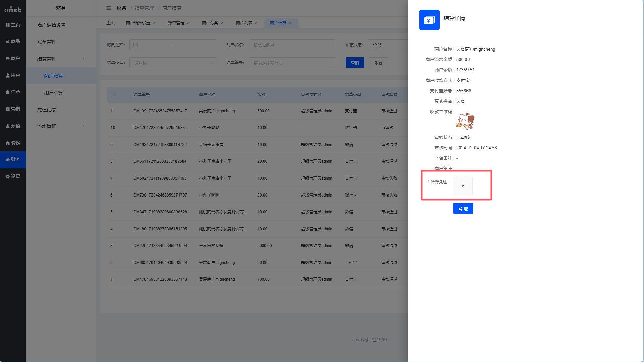Open the 主页 tab
644x362 pixels.
pos(110,23)
